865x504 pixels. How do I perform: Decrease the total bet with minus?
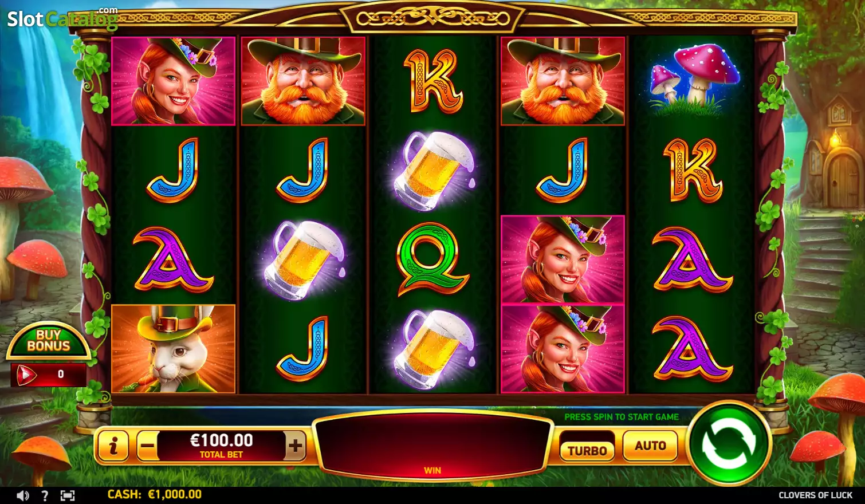[x=148, y=446]
